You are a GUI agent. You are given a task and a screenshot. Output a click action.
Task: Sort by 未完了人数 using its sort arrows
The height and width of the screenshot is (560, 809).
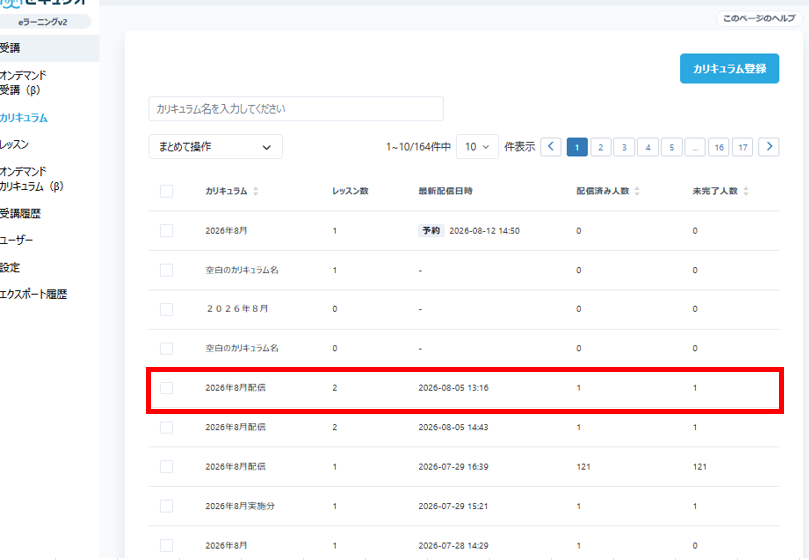click(x=746, y=191)
